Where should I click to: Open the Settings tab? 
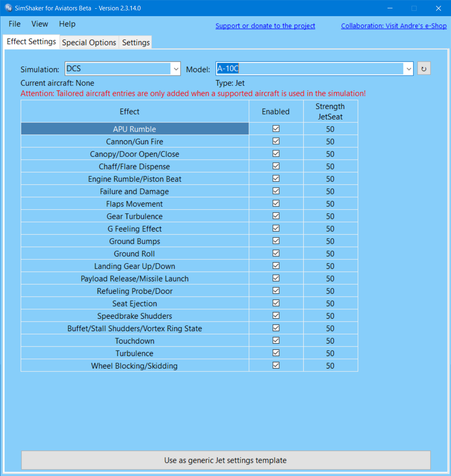(x=136, y=42)
